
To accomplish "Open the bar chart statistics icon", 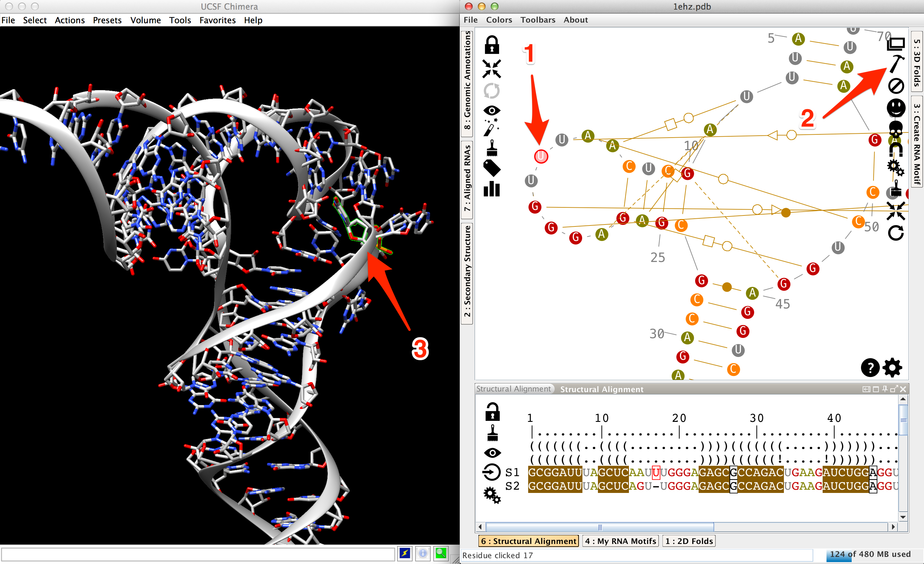I will pyautogui.click(x=492, y=189).
